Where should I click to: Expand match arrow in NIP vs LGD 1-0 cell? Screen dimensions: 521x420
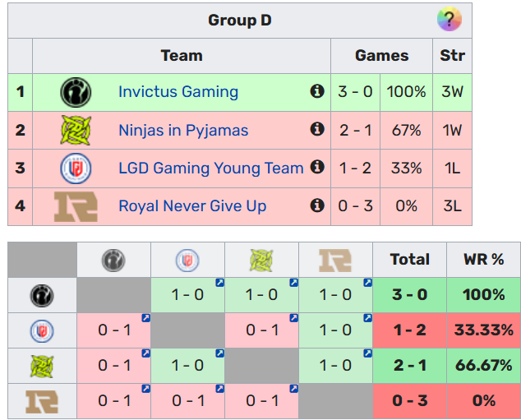tap(219, 353)
